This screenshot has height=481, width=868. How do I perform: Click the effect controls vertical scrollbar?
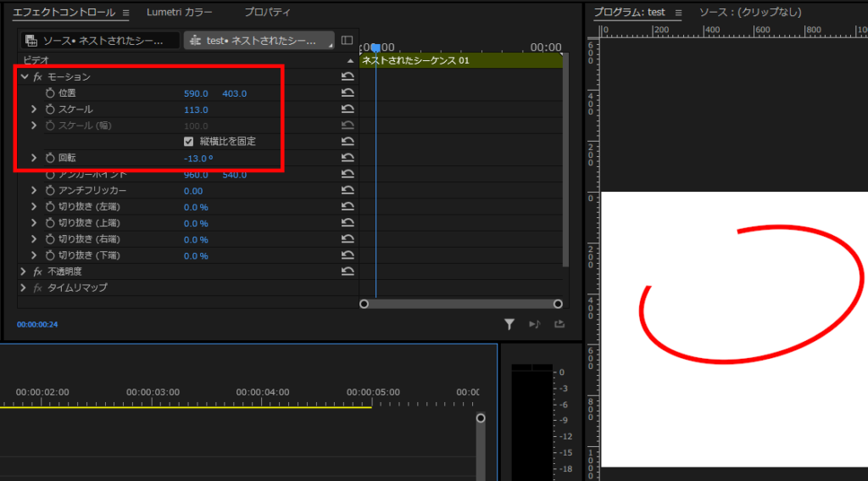coord(565,159)
